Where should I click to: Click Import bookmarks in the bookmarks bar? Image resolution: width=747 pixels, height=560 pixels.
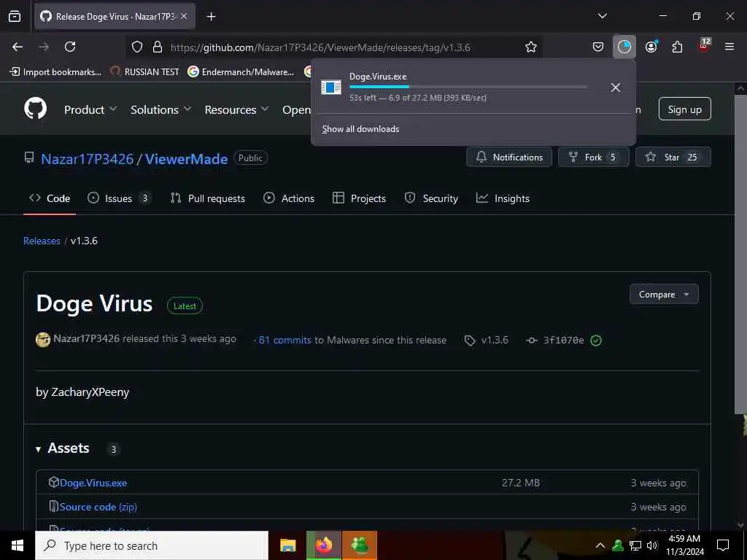coord(55,72)
